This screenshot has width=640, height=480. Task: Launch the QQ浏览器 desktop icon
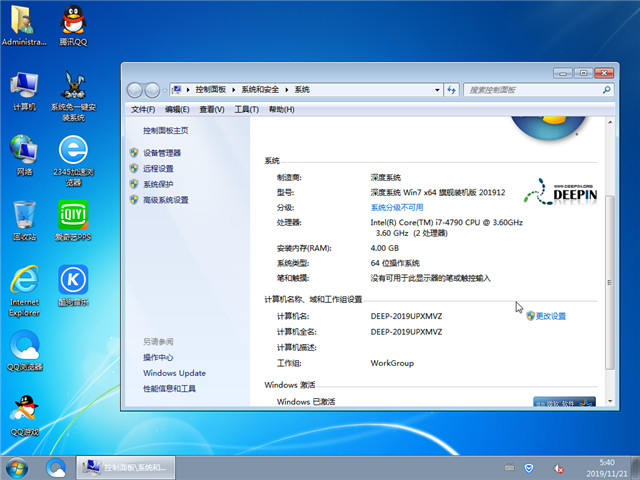pos(24,350)
